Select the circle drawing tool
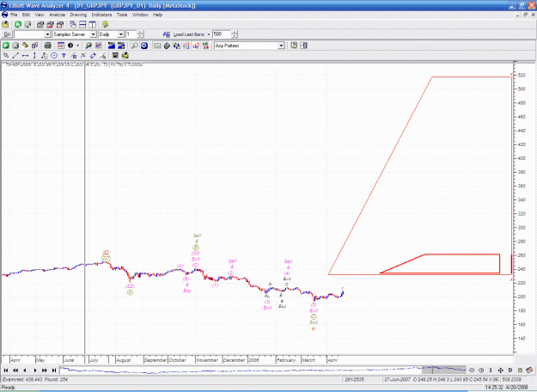The height and width of the screenshot is (392, 537). [54, 55]
